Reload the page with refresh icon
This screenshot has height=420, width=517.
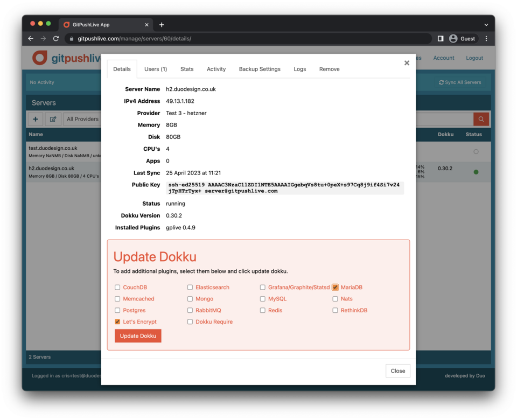(x=56, y=39)
